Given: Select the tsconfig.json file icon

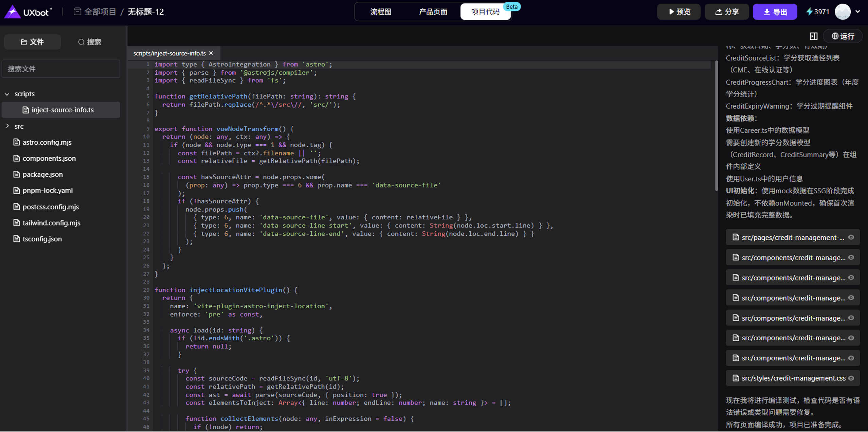Looking at the screenshot, I should pyautogui.click(x=17, y=239).
